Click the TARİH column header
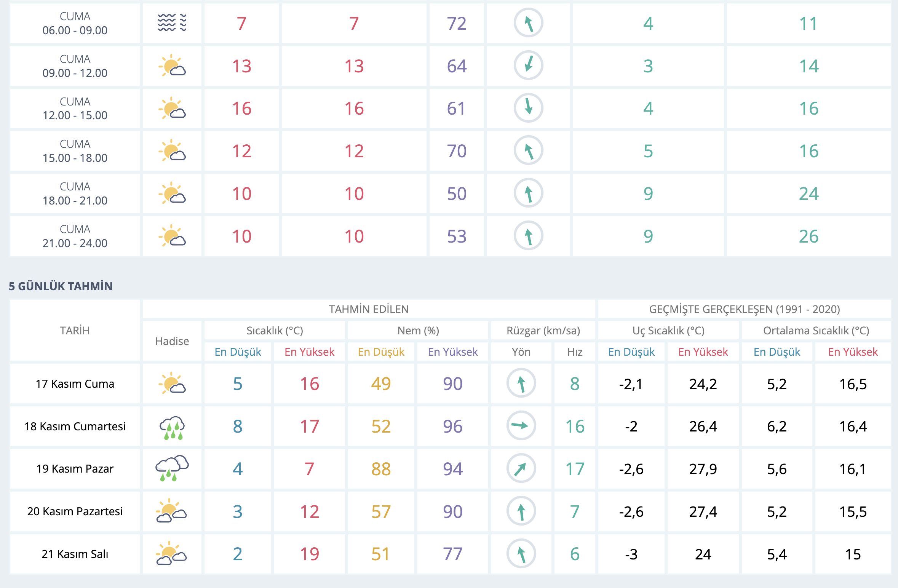This screenshot has height=588, width=898. tap(75, 330)
